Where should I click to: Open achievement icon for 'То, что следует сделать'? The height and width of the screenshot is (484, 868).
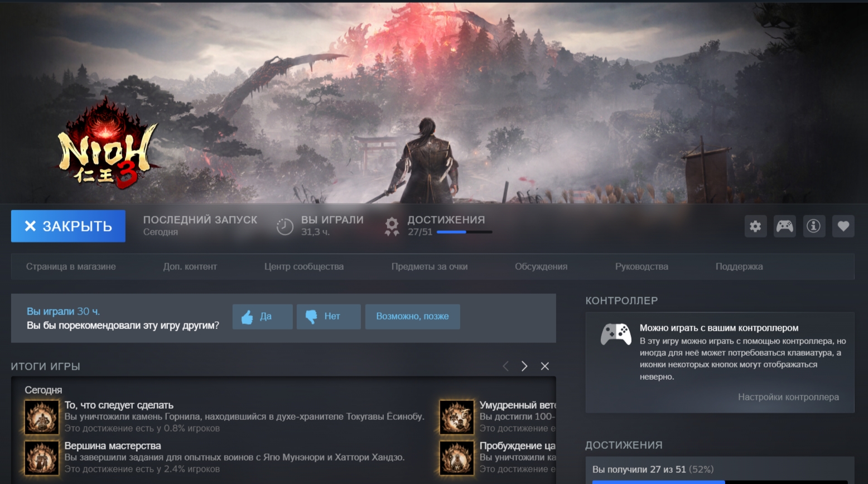coord(42,417)
